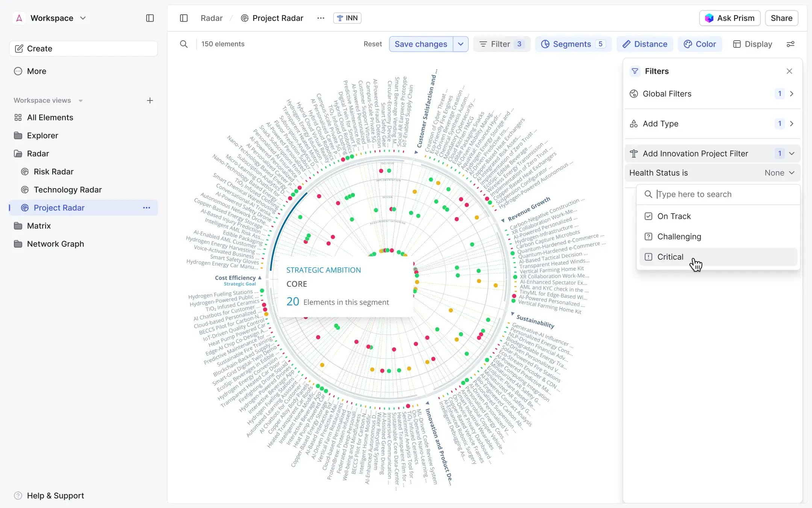Screen dimensions: 812x508
Task: Check the Challenging health status option
Action: click(x=648, y=236)
